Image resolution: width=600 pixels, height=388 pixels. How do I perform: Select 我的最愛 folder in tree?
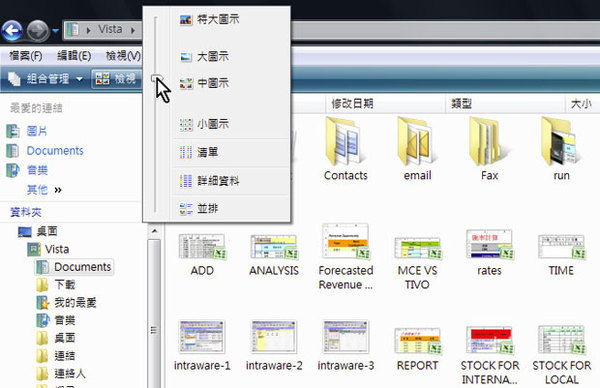pyautogui.click(x=66, y=303)
